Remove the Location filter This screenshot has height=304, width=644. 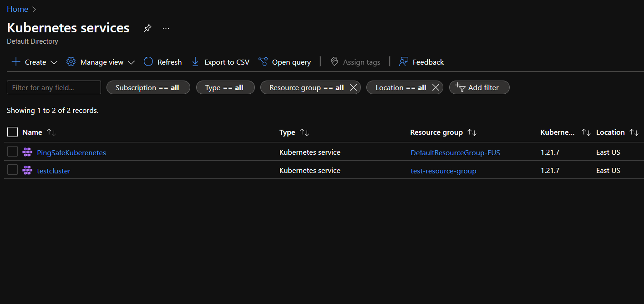pos(436,87)
